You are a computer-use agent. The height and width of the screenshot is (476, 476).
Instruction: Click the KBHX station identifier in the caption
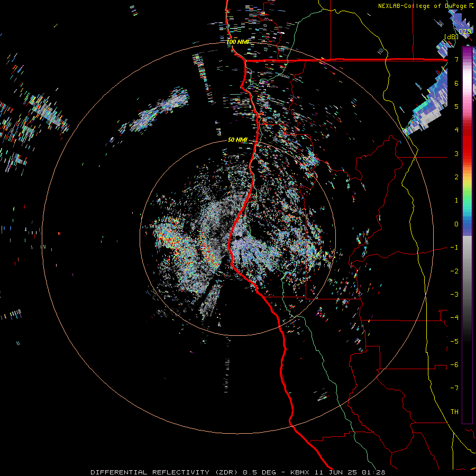[300, 472]
